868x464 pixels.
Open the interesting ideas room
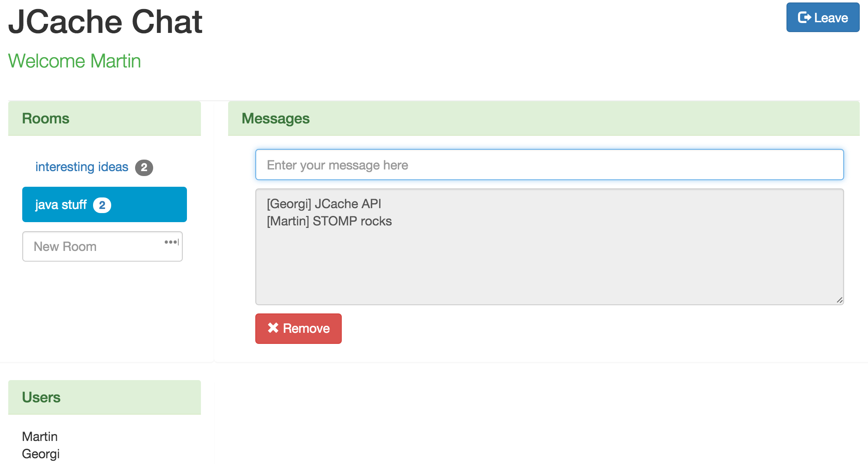(82, 167)
